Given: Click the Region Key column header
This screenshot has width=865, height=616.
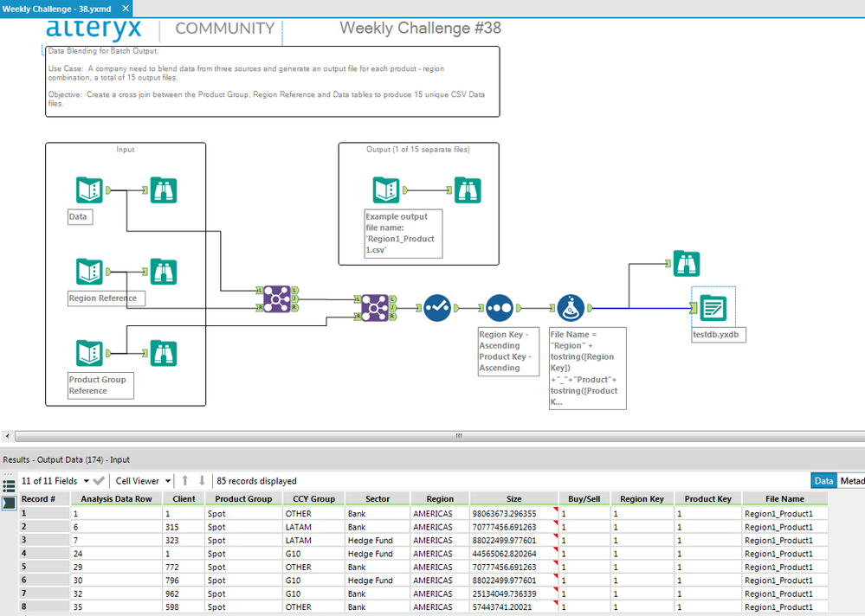Looking at the screenshot, I should (642, 498).
